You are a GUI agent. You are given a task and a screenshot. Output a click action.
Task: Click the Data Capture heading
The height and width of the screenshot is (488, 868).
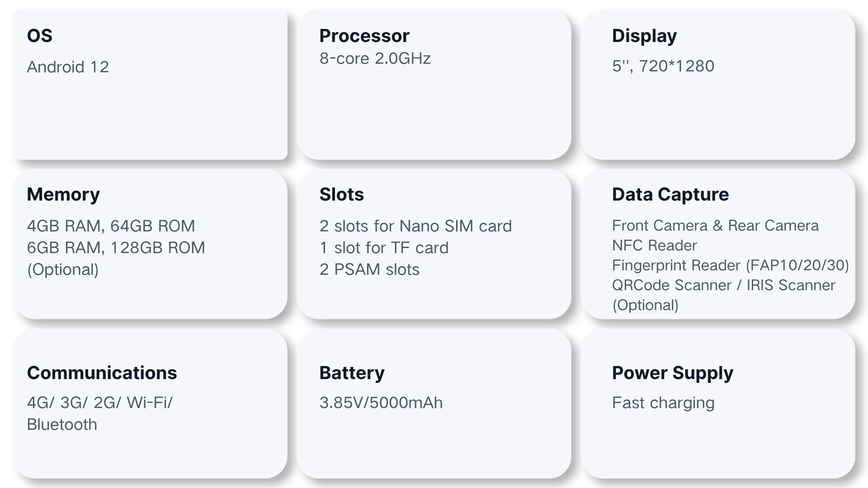point(670,194)
